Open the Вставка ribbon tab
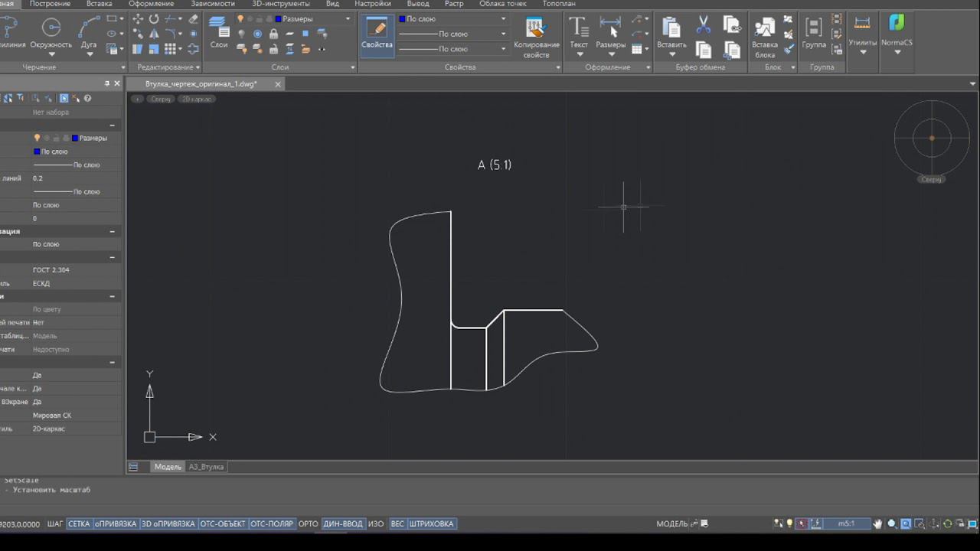980x551 pixels. tap(100, 4)
